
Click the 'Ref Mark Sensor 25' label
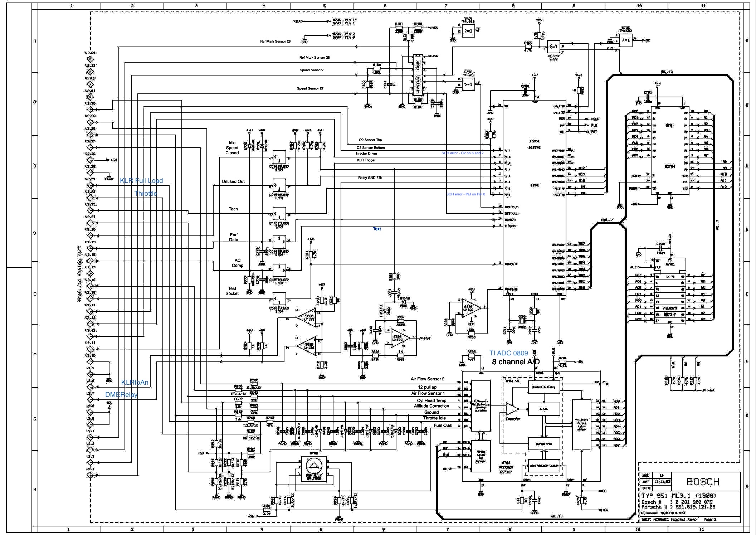[314, 57]
